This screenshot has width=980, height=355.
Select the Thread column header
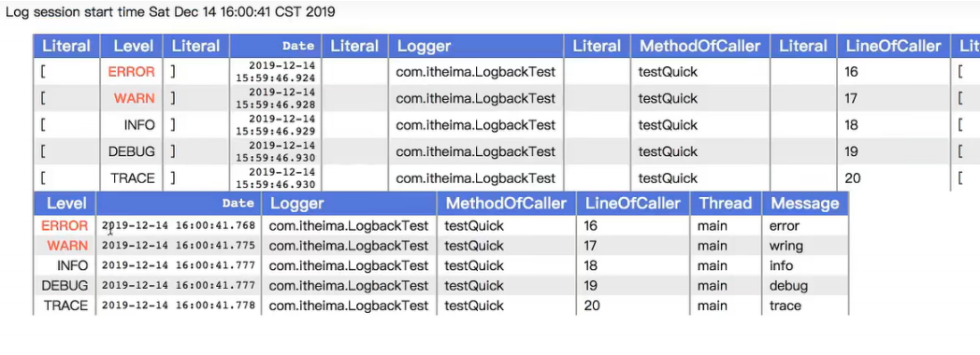tap(726, 204)
